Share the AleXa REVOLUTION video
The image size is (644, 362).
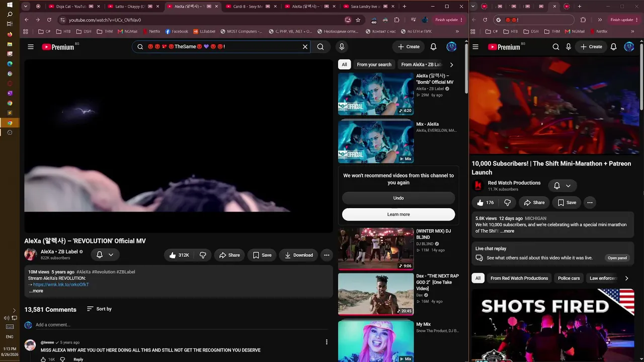pos(229,255)
